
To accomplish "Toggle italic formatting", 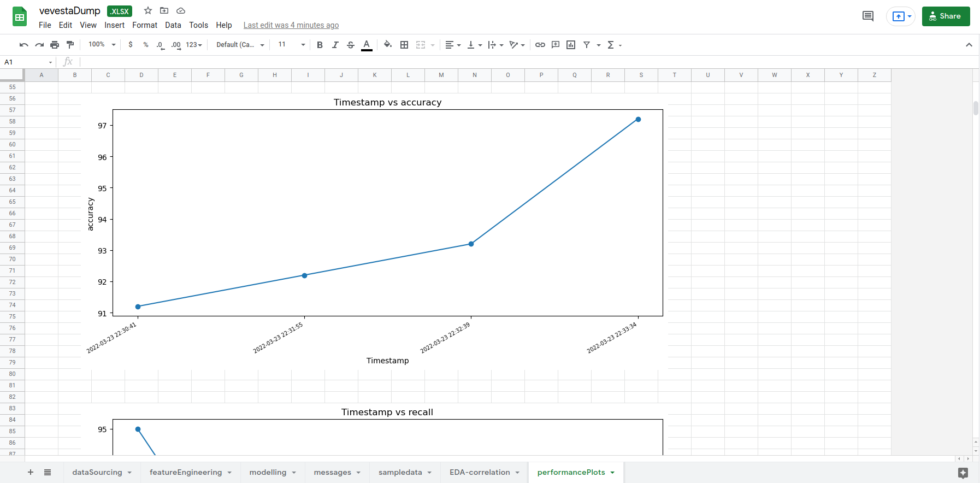I will pyautogui.click(x=335, y=45).
